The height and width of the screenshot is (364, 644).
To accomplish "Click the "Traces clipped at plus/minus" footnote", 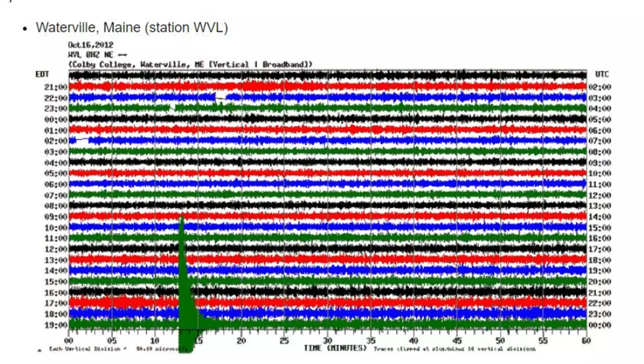I will coord(454,349).
